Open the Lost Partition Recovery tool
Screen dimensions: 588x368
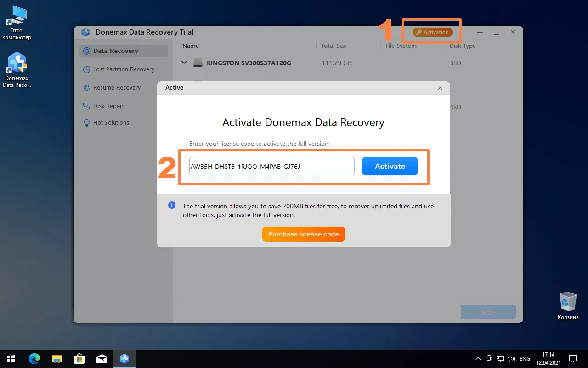(123, 69)
